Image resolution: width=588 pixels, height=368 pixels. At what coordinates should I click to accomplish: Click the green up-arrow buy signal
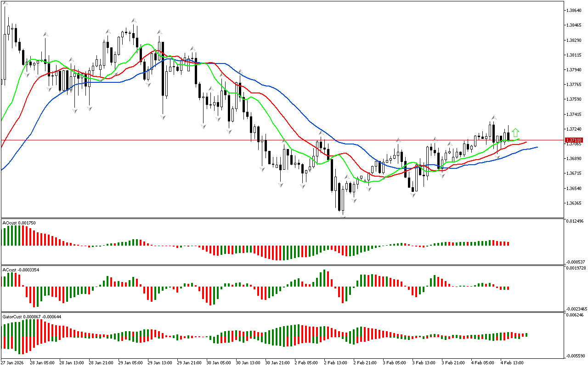point(515,132)
